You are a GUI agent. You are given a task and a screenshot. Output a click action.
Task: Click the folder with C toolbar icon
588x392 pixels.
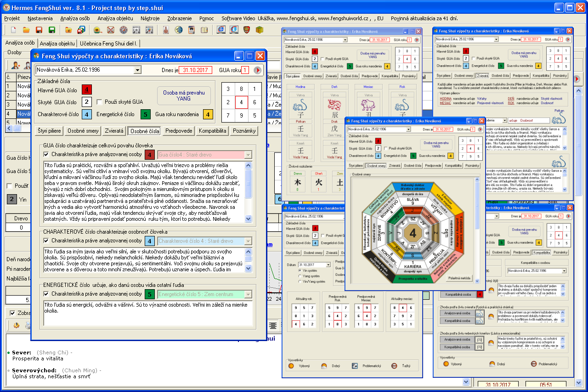point(68,30)
